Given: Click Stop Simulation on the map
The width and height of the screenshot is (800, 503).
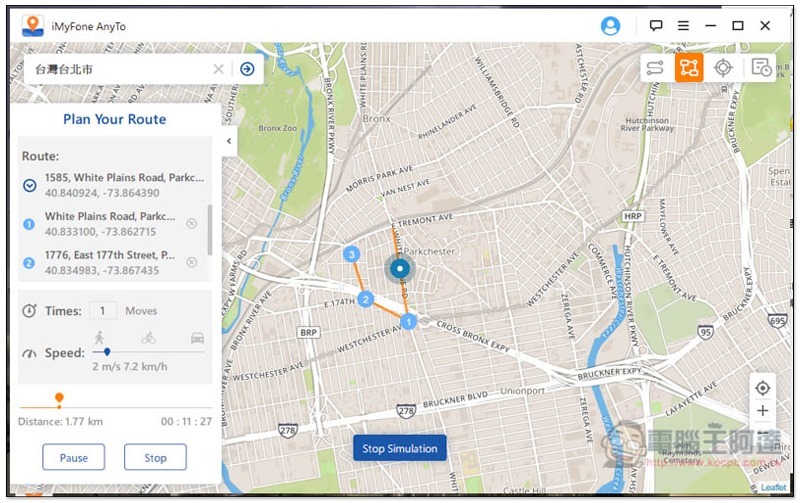Looking at the screenshot, I should [x=399, y=448].
